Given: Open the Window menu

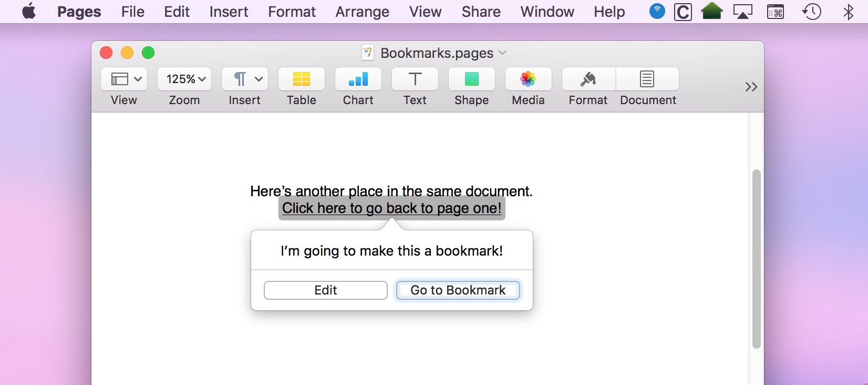Looking at the screenshot, I should pyautogui.click(x=547, y=12).
